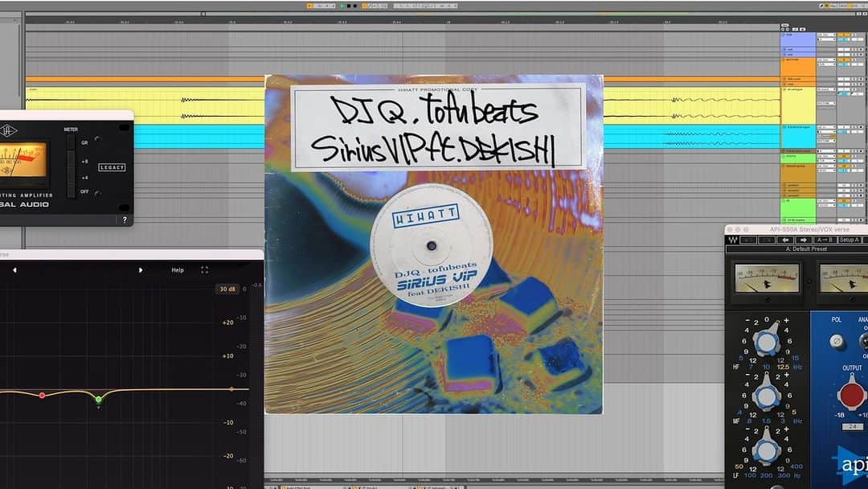868x489 pixels.
Task: Click the DJ Q tofubeats album cover
Action: [x=434, y=244]
